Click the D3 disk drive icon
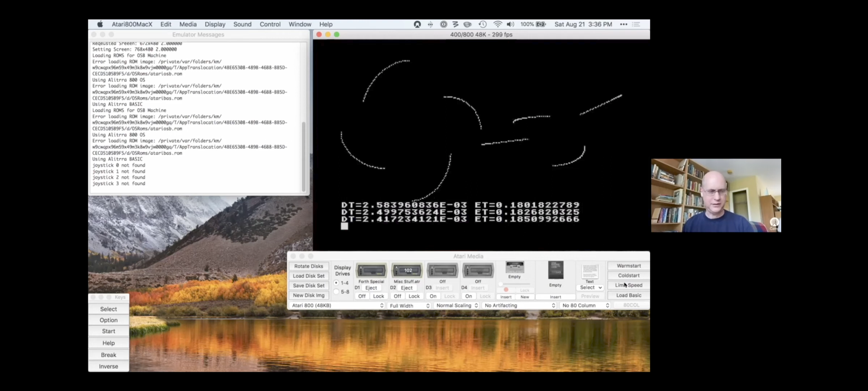868x391 pixels. pyautogui.click(x=442, y=270)
